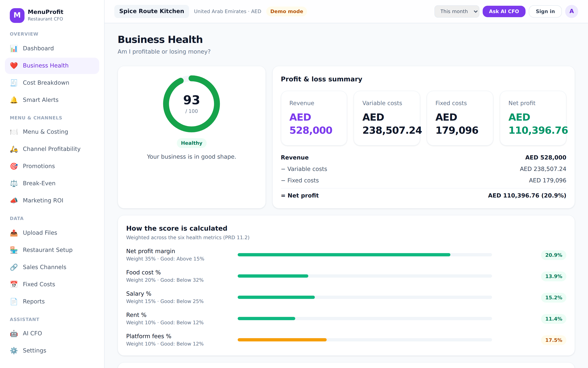Navigate to Menu & Costing
The height and width of the screenshot is (368, 588).
[x=52, y=132]
